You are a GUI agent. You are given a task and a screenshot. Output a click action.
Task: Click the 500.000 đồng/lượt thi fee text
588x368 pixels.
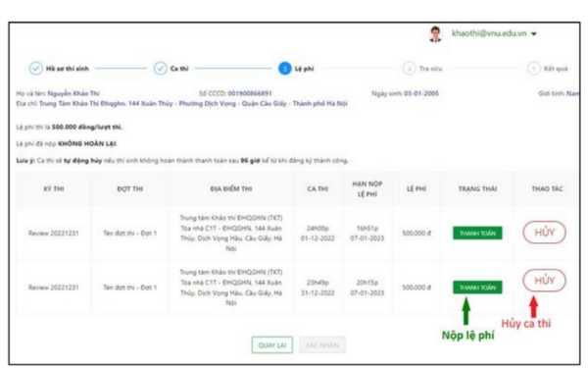coord(87,127)
